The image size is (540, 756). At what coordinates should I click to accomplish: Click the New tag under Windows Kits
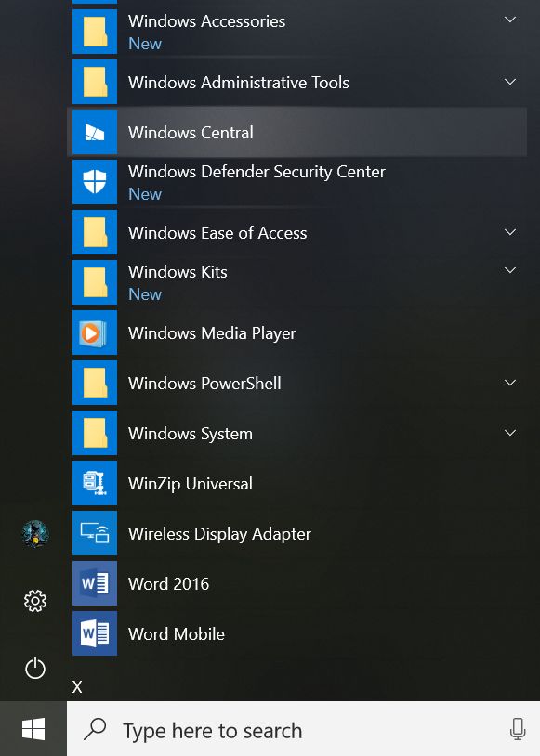145,294
